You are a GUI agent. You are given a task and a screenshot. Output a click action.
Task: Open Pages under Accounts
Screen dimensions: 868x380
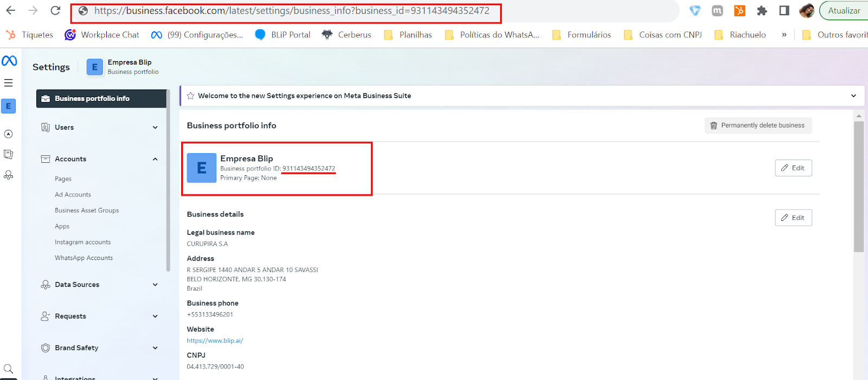click(63, 179)
